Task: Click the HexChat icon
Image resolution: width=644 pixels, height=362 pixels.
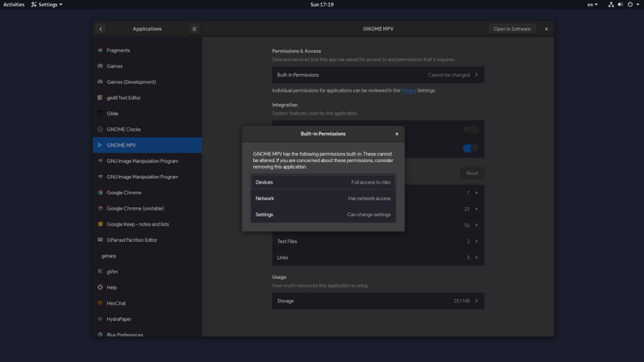Action: (x=100, y=303)
